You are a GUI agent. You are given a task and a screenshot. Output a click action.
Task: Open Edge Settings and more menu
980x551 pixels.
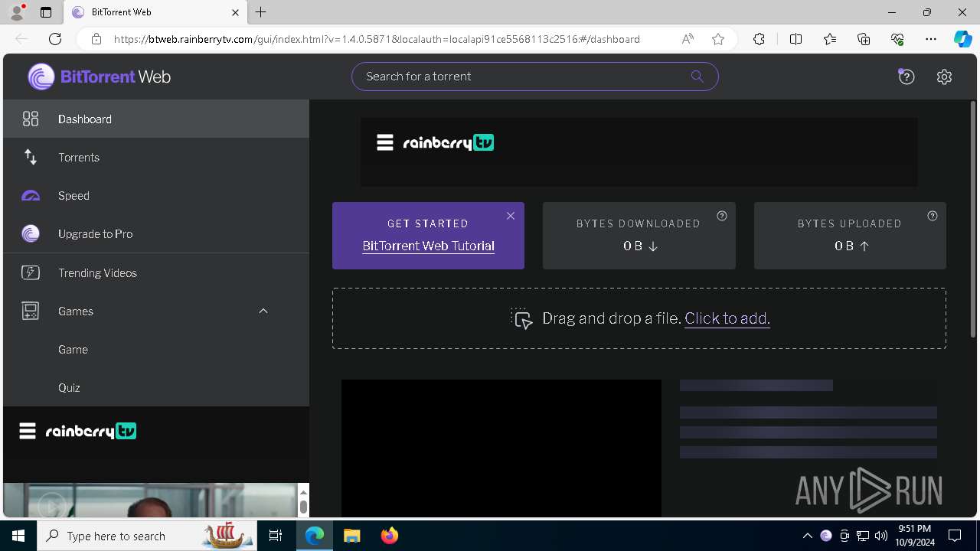(931, 39)
